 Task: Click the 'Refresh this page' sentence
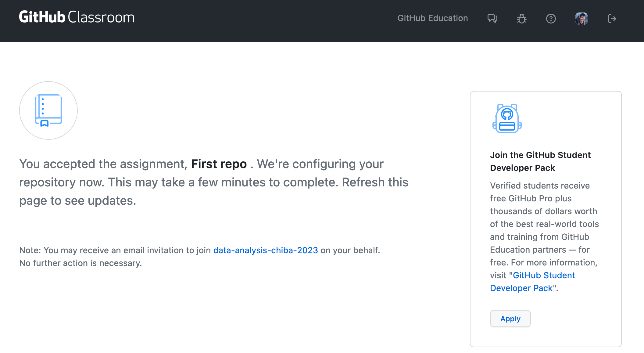point(375,182)
